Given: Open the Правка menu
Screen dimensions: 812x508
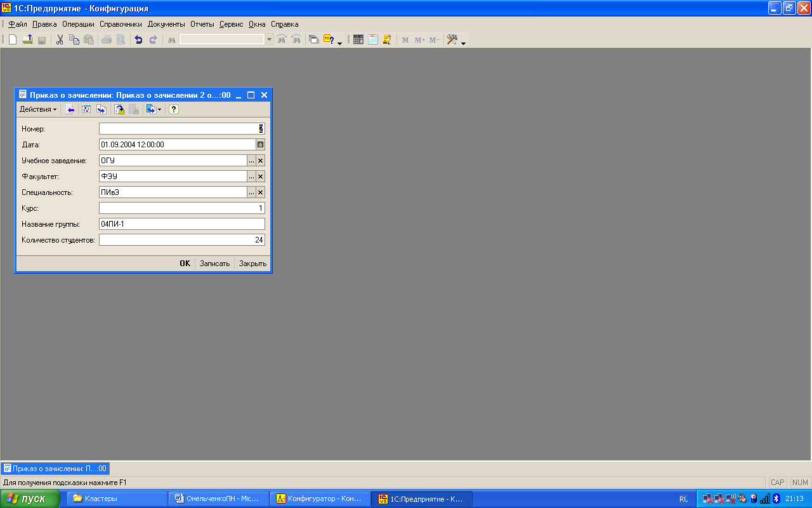Looking at the screenshot, I should (44, 24).
